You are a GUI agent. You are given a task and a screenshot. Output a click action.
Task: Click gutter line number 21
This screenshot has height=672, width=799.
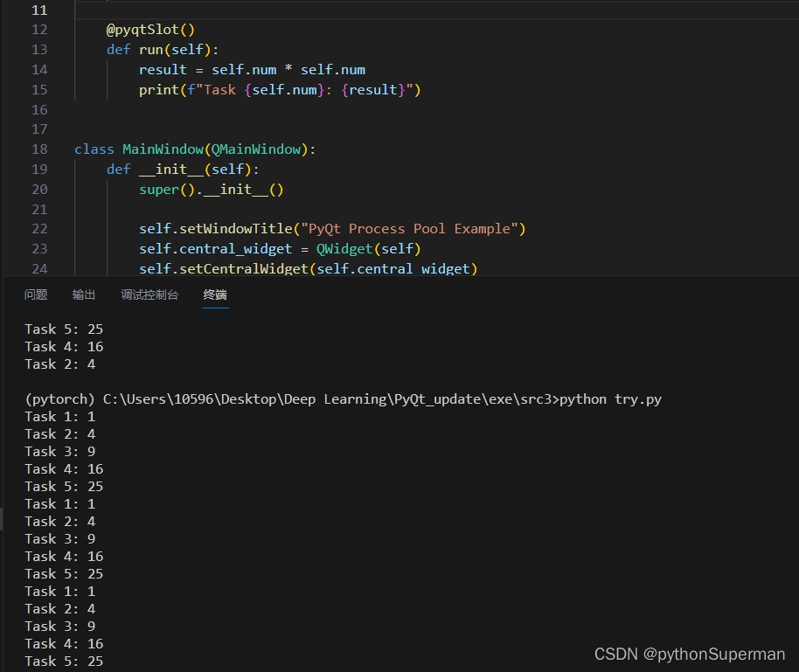coord(39,210)
